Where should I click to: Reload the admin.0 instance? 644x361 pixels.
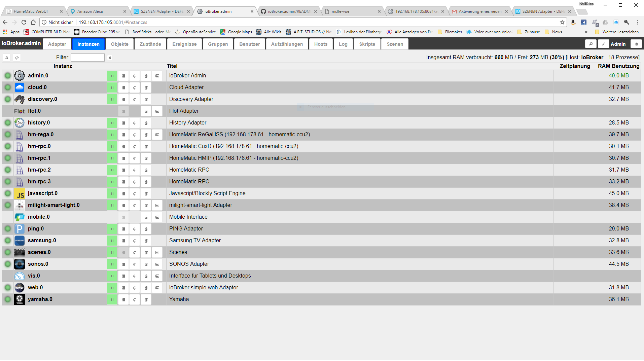tap(135, 76)
